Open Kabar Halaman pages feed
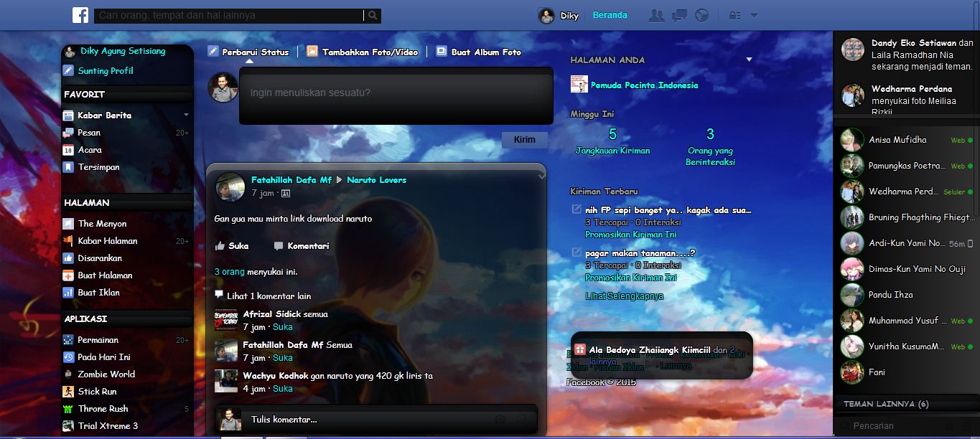The image size is (980, 439). 108,241
